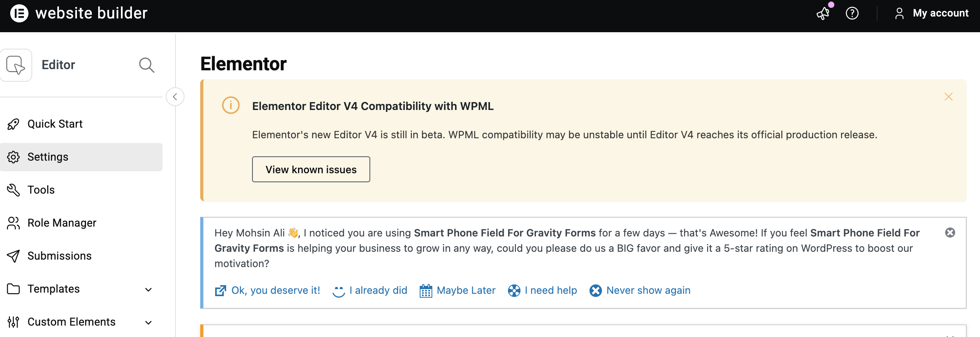Open Submissions in the sidebar
Image resolution: width=980 pixels, height=337 pixels.
(59, 256)
